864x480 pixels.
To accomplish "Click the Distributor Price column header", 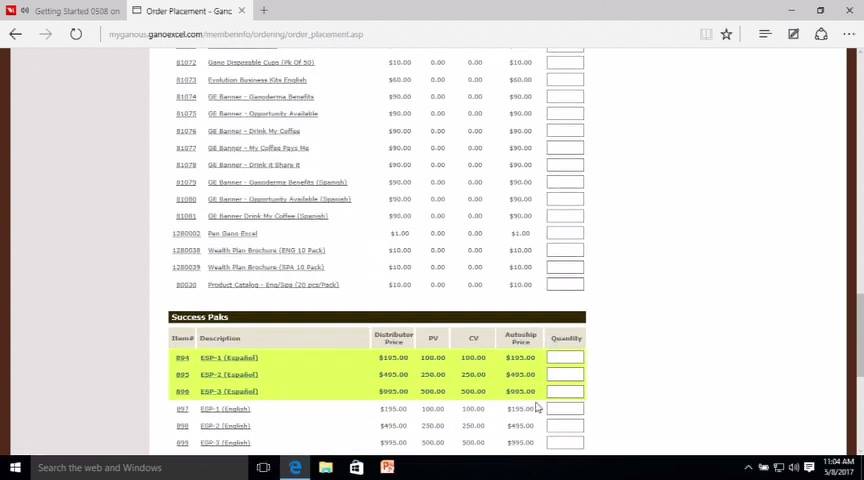I will pyautogui.click(x=393, y=338).
